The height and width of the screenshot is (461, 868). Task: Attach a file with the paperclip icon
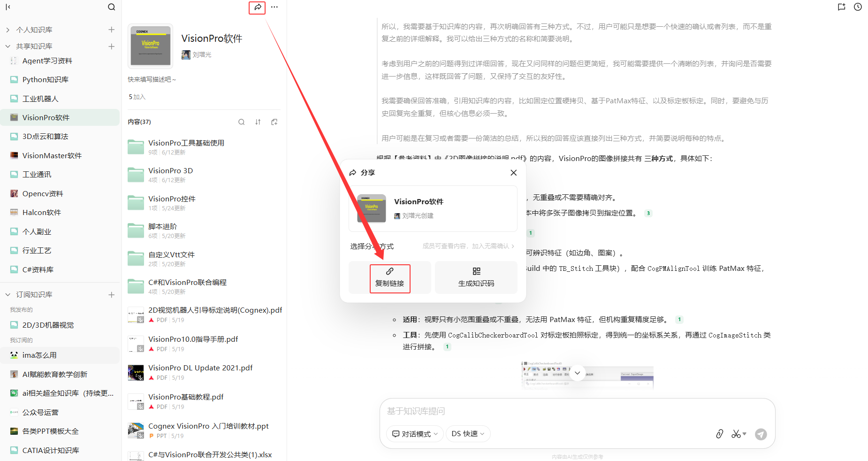click(x=719, y=434)
